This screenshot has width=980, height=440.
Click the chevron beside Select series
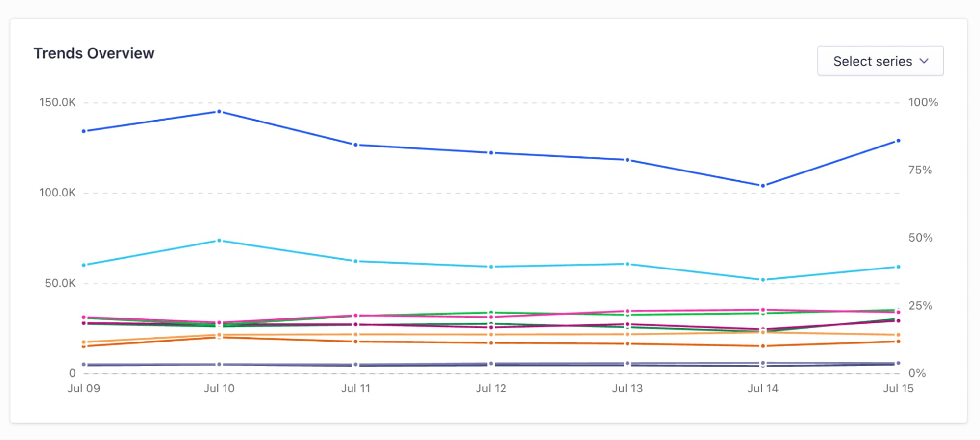[925, 61]
